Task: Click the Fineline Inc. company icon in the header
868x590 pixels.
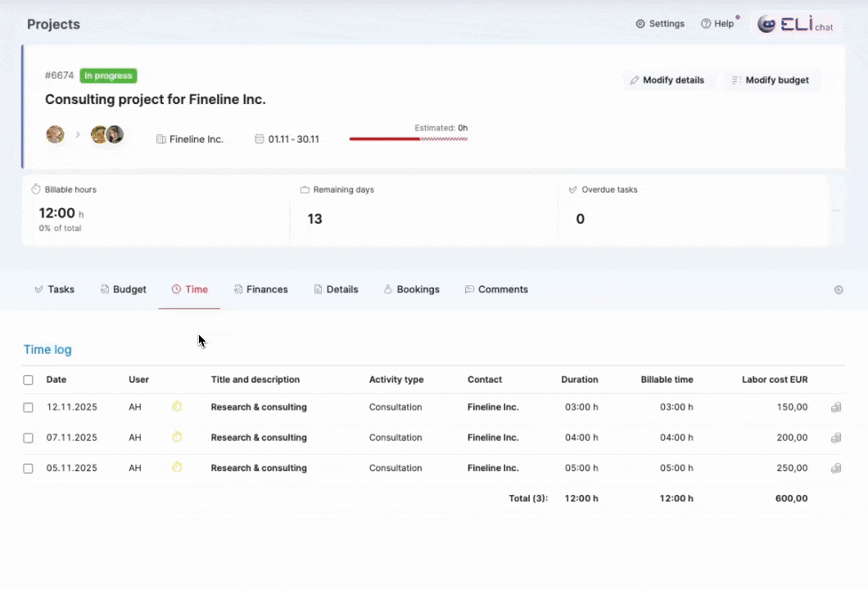Action: pos(161,139)
